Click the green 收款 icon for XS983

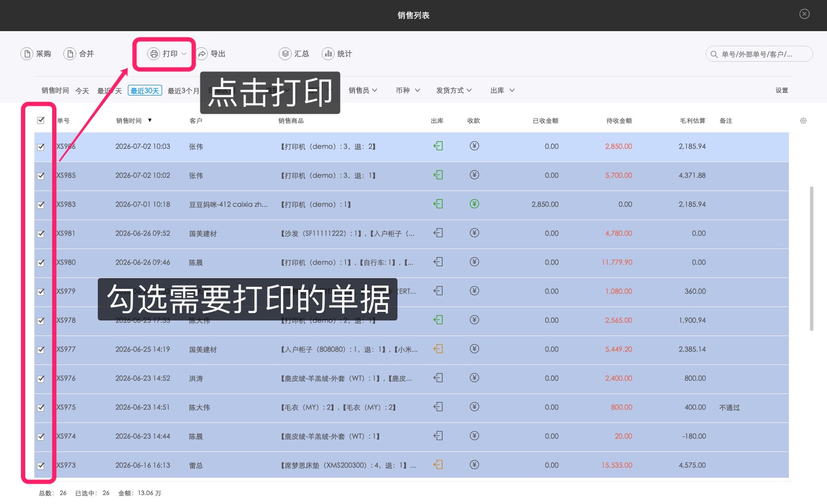tap(474, 204)
